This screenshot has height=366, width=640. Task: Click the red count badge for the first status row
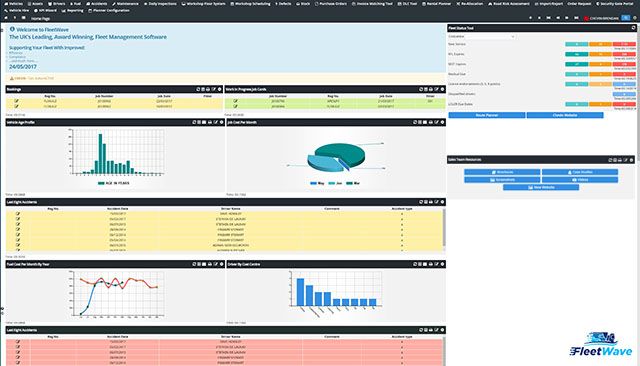tap(624, 44)
